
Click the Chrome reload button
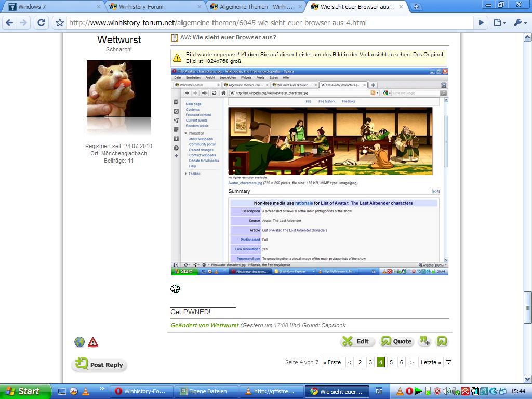tap(41, 23)
